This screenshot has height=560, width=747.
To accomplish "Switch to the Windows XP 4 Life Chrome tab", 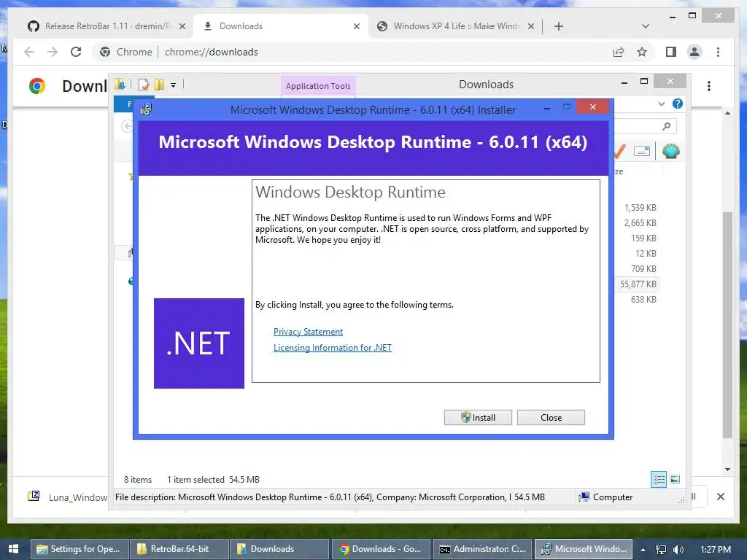I will click(x=456, y=26).
